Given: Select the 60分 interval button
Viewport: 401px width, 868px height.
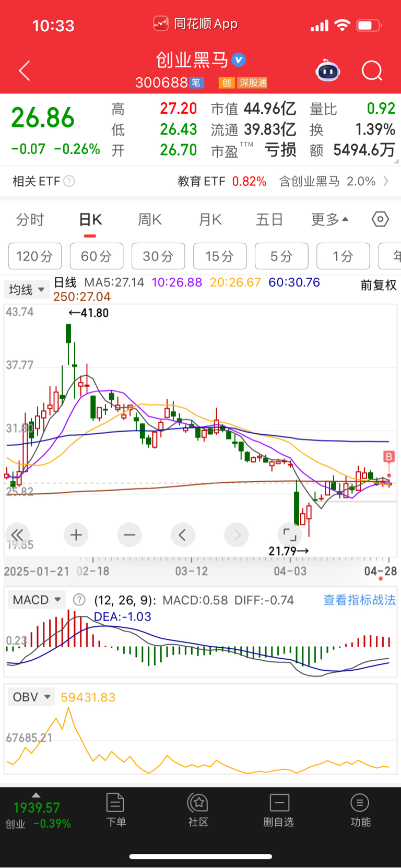Looking at the screenshot, I should [x=97, y=256].
